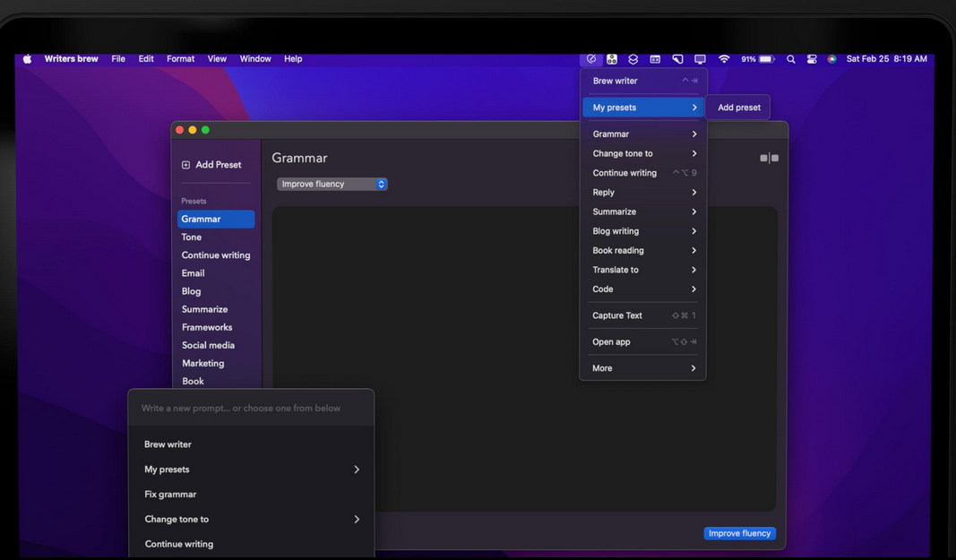Open the View menu
The width and height of the screenshot is (956, 560).
[217, 59]
